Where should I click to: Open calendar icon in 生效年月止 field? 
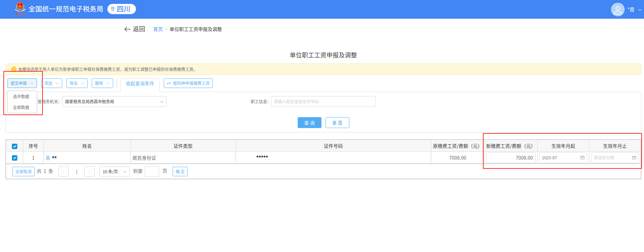pyautogui.click(x=634, y=158)
